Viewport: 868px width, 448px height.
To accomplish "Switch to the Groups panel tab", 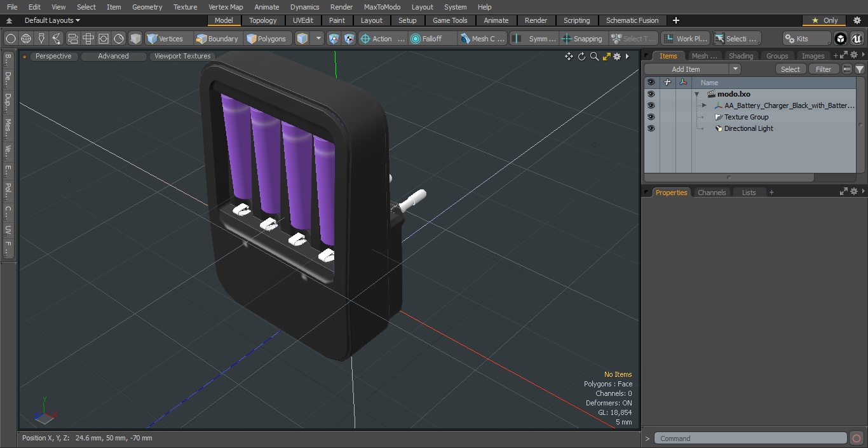I will tap(777, 56).
